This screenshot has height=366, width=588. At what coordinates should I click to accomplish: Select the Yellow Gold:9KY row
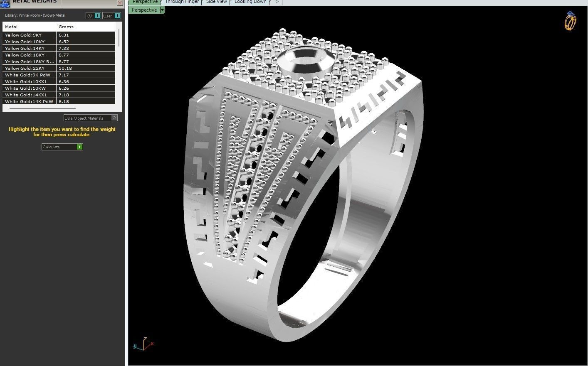point(59,35)
